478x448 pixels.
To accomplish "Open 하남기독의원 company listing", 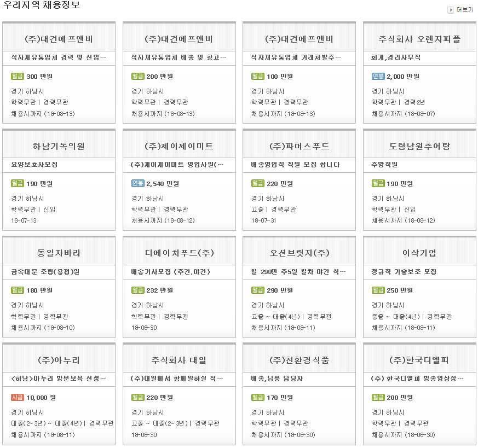I will pos(59,147).
